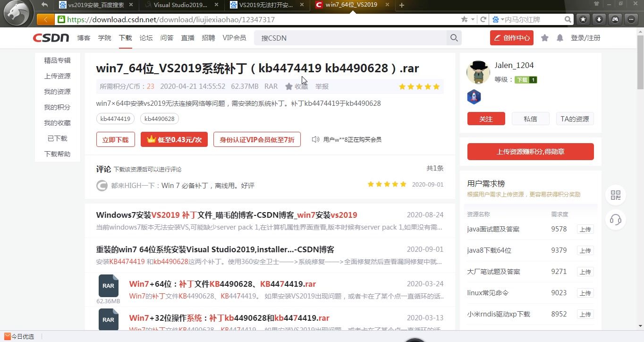
Task: Open 直播 in CSDN navigation
Action: pos(187,38)
